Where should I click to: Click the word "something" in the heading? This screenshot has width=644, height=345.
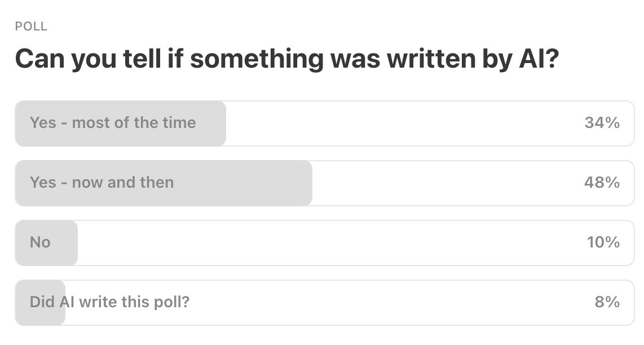point(257,59)
